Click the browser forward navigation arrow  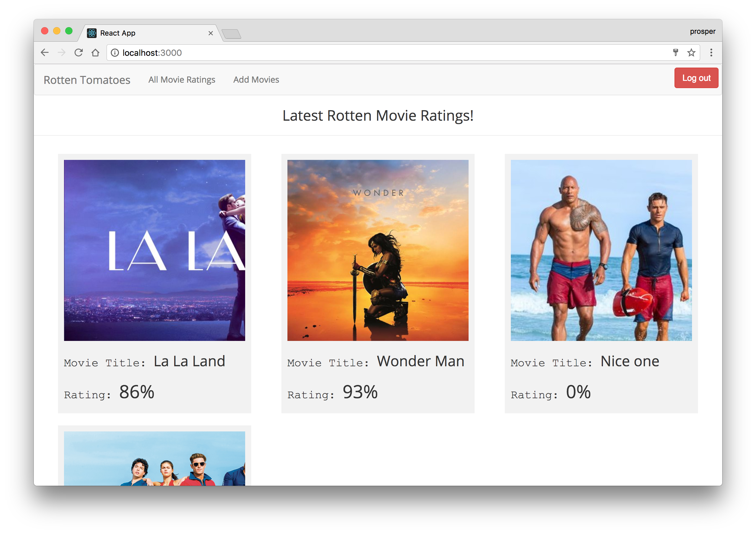(62, 52)
